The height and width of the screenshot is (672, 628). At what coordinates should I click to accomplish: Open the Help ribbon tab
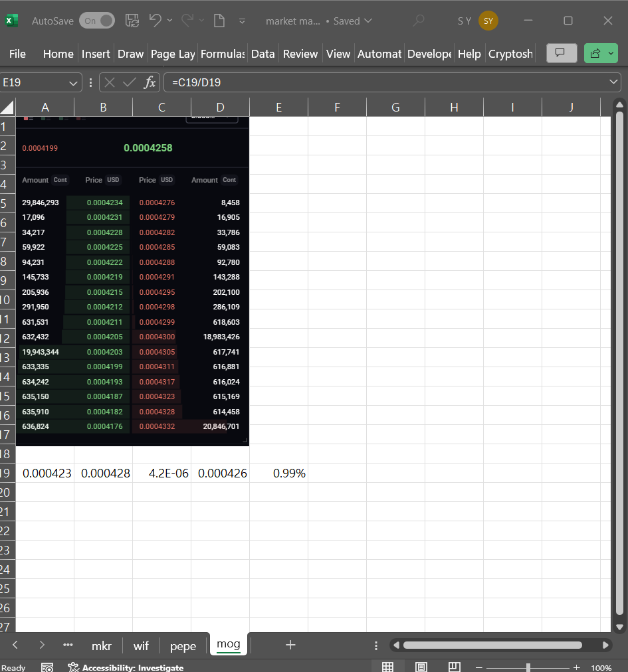point(469,54)
